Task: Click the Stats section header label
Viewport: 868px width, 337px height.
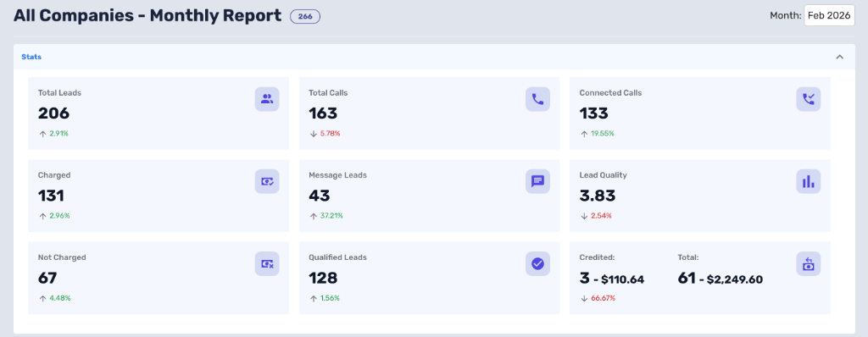Action: (x=31, y=57)
